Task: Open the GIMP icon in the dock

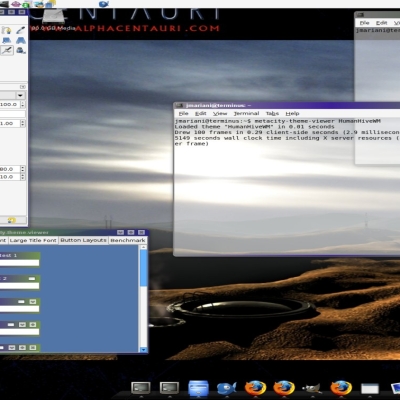Action: (312, 389)
